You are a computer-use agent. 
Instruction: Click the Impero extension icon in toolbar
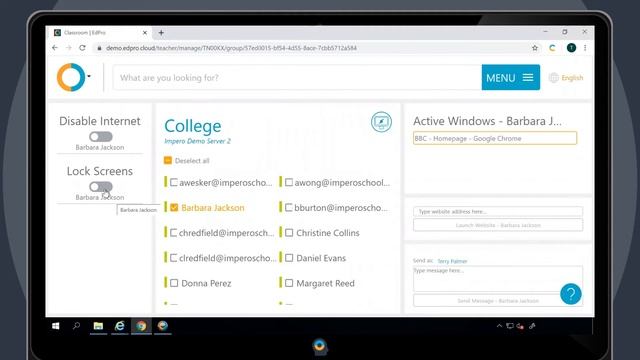pos(552,48)
